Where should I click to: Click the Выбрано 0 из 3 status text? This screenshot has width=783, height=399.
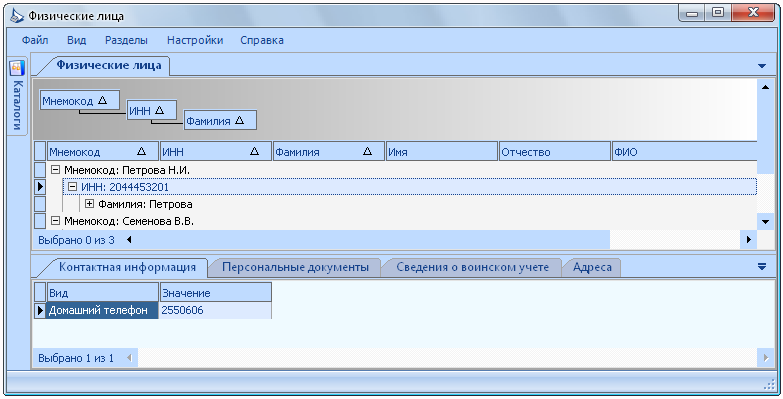click(76, 240)
